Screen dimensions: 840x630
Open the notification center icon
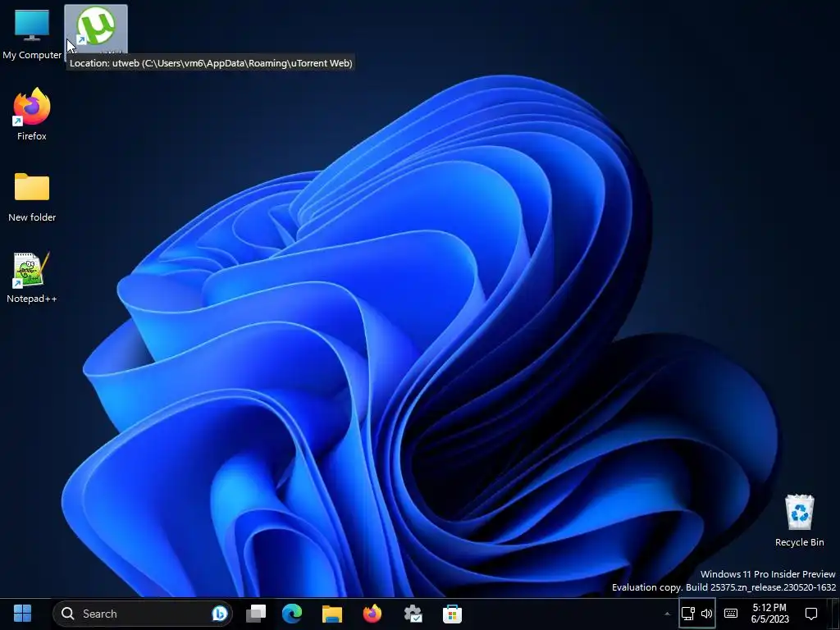pos(811,614)
